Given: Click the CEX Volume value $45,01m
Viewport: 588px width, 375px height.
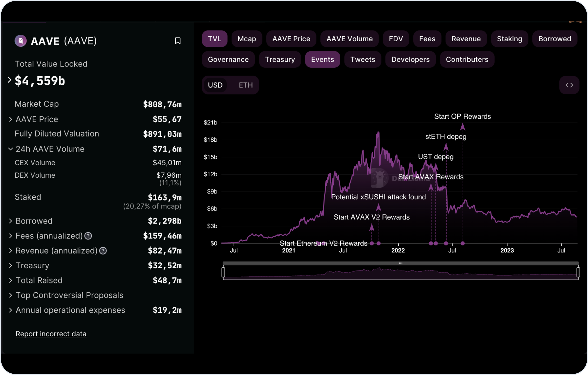Looking at the screenshot, I should 167,163.
